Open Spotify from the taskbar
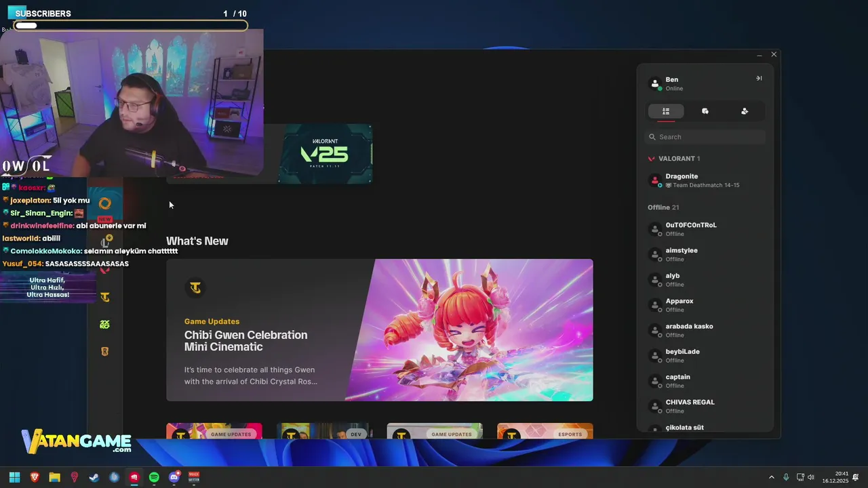This screenshot has width=868, height=488. 154,477
